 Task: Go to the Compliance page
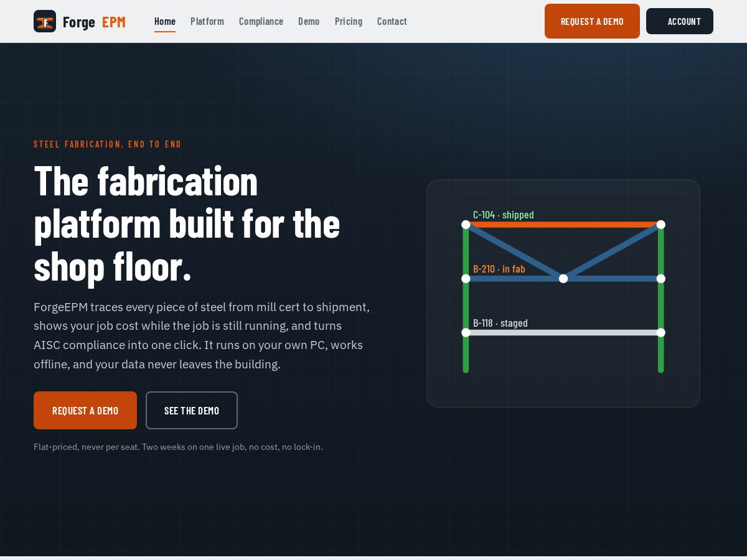click(261, 21)
